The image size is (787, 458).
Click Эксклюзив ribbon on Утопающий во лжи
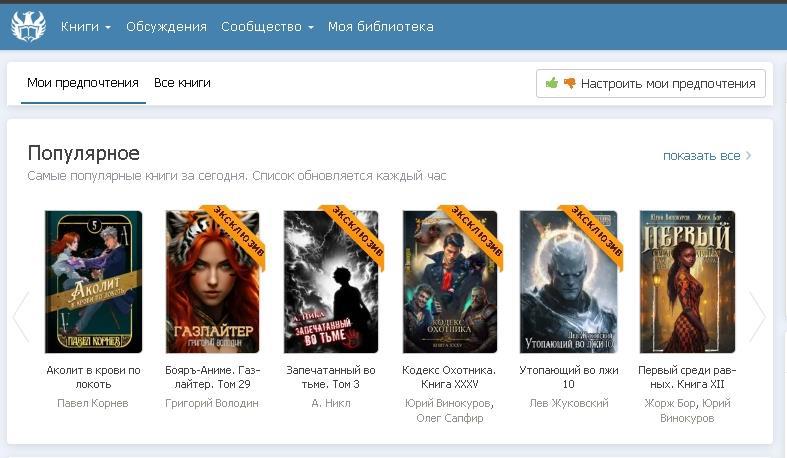(x=596, y=231)
